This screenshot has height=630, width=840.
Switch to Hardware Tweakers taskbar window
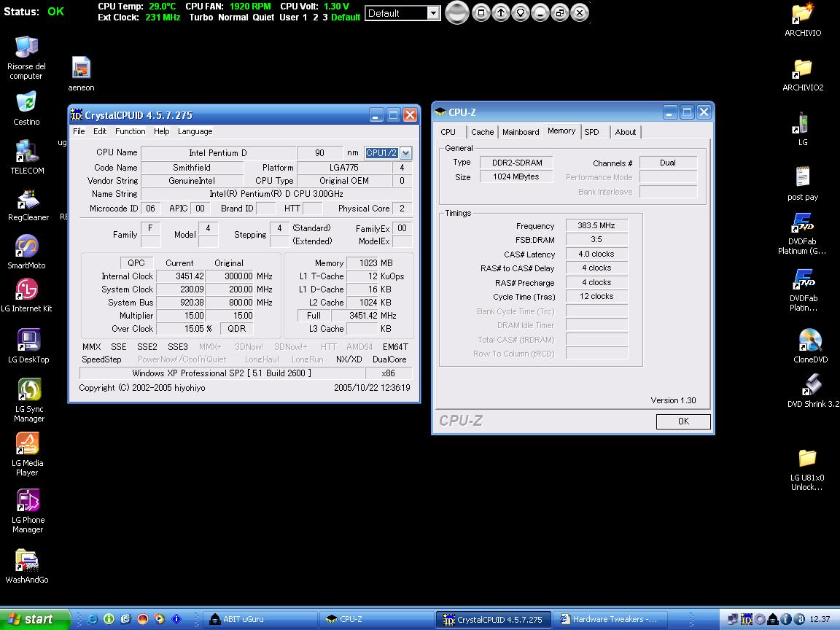click(x=611, y=619)
